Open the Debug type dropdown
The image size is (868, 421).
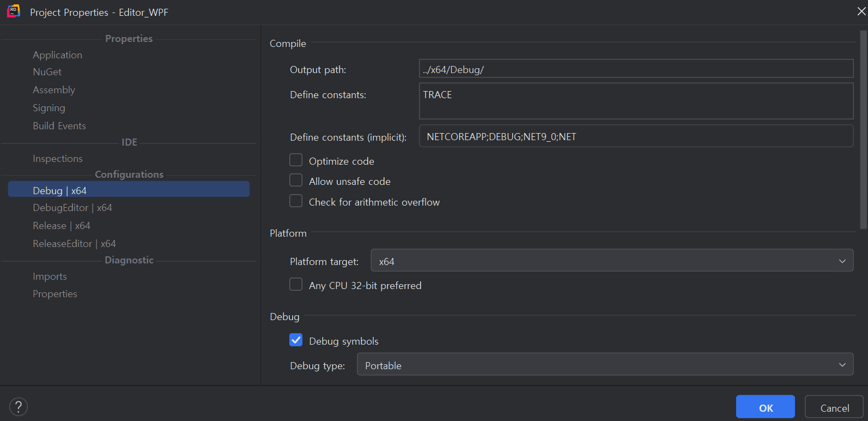pyautogui.click(x=605, y=364)
